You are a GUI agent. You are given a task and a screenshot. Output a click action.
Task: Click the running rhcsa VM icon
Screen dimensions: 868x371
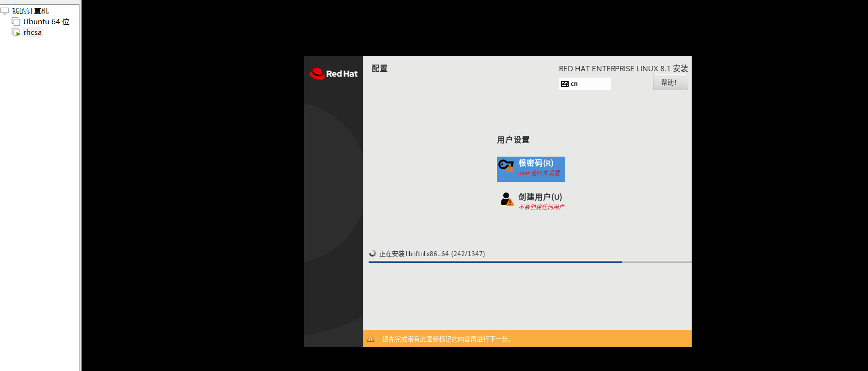tap(16, 32)
